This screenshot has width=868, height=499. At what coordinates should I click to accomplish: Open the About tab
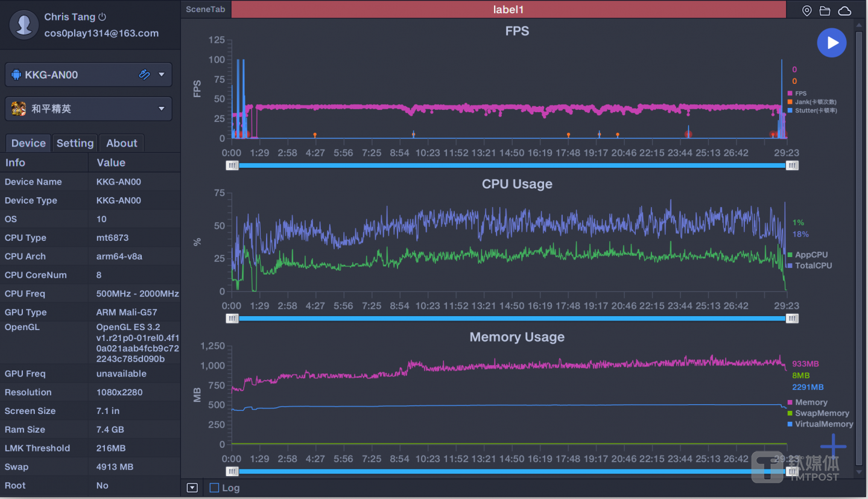tap(121, 143)
